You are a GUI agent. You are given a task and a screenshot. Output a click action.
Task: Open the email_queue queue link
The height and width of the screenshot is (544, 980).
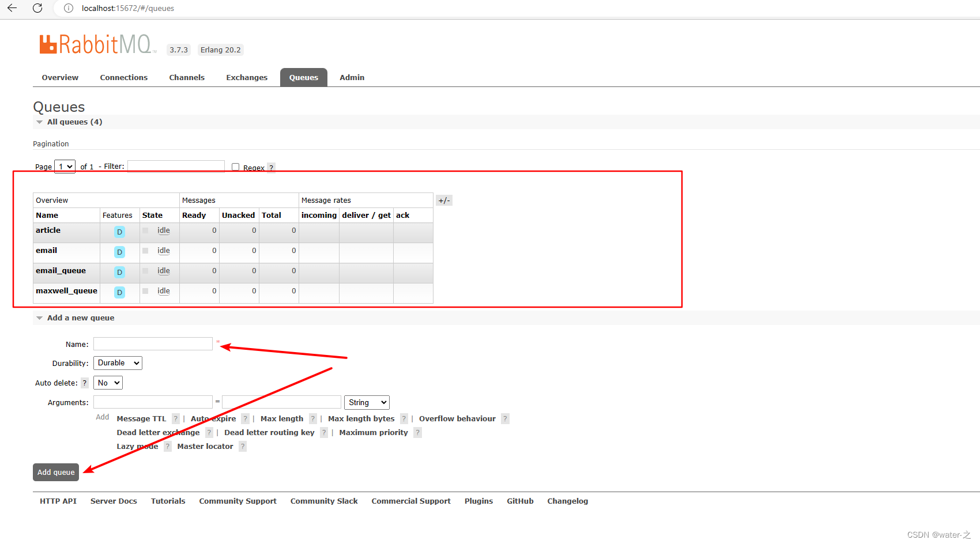(61, 271)
